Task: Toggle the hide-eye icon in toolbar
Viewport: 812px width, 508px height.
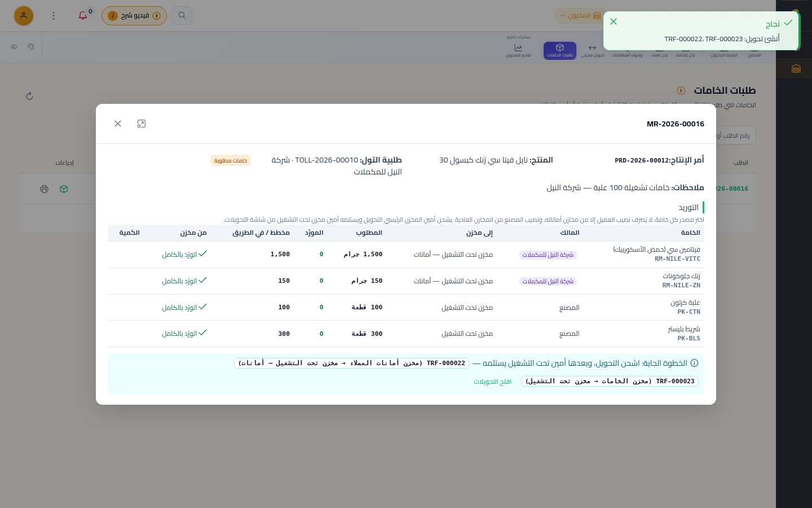Action: pos(14,47)
